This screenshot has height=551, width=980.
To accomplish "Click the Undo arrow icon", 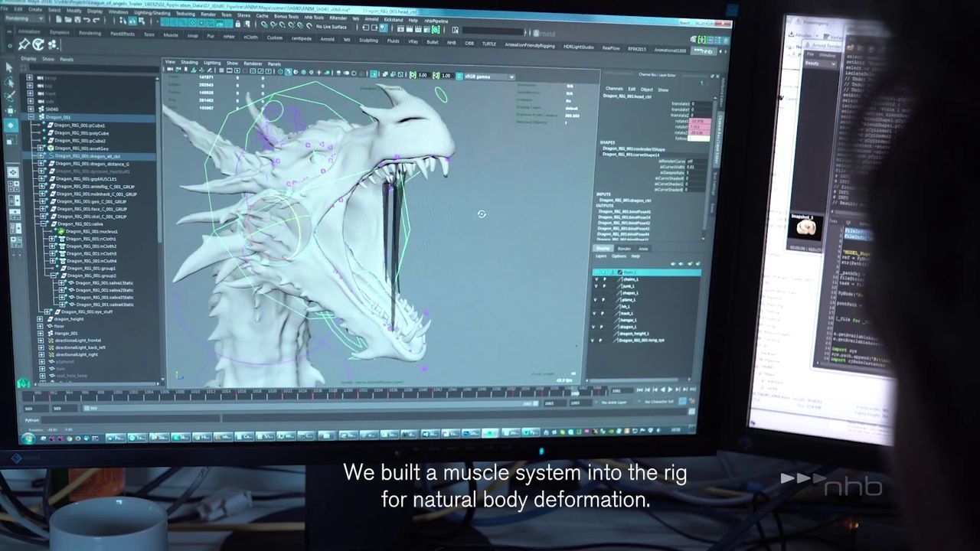I will point(87,19).
